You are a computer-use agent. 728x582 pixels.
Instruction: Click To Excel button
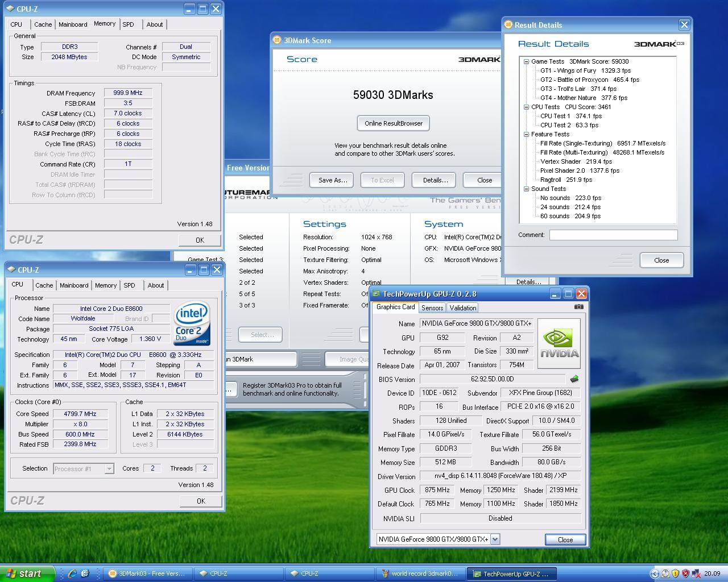pyautogui.click(x=382, y=180)
